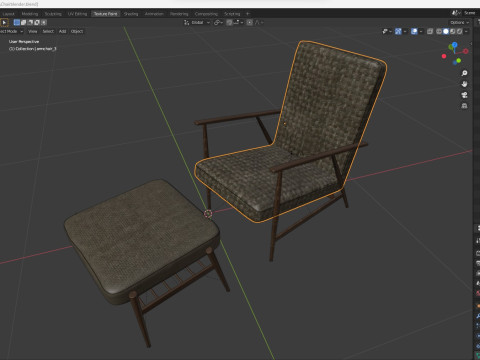Open overlays settings dropdown arrow
This screenshot has width=480, height=360.
point(421,31)
